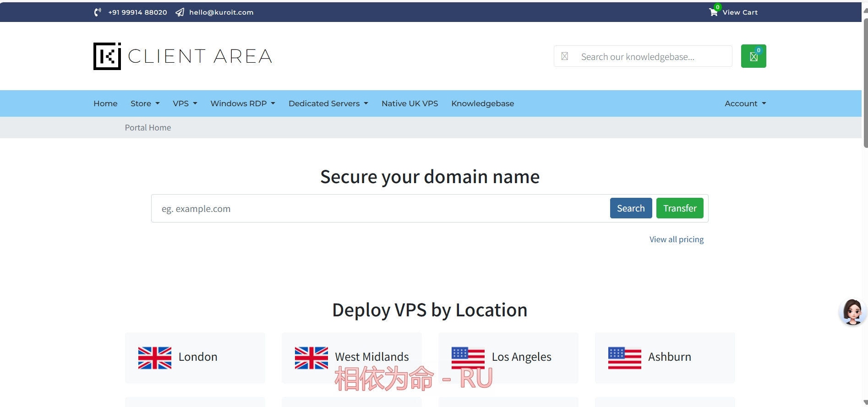Follow the View all pricing link

(676, 239)
